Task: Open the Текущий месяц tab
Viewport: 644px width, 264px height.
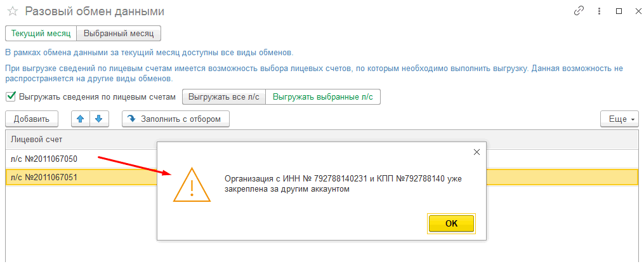Action: tap(41, 34)
